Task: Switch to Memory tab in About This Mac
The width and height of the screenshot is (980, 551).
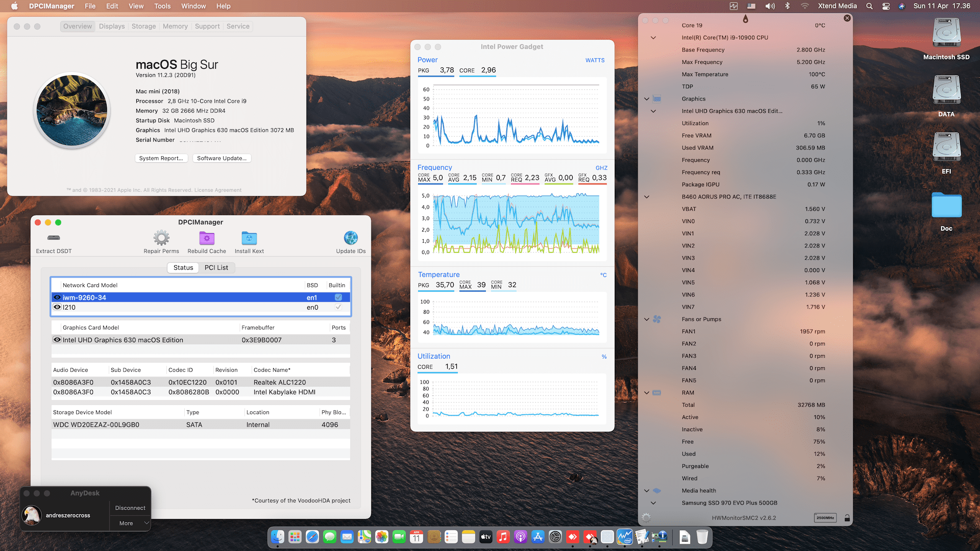Action: [x=175, y=26]
